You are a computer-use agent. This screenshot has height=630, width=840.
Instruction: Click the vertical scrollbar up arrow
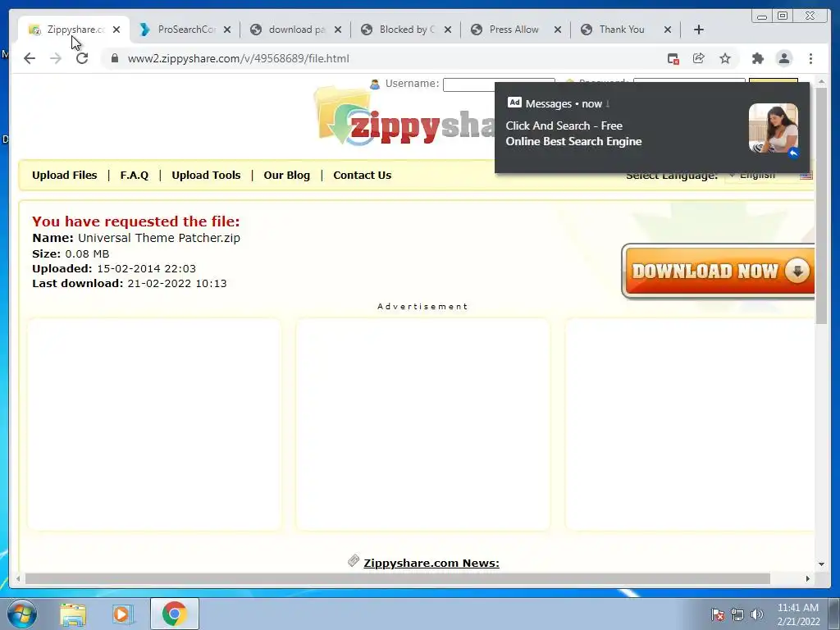pos(821,81)
